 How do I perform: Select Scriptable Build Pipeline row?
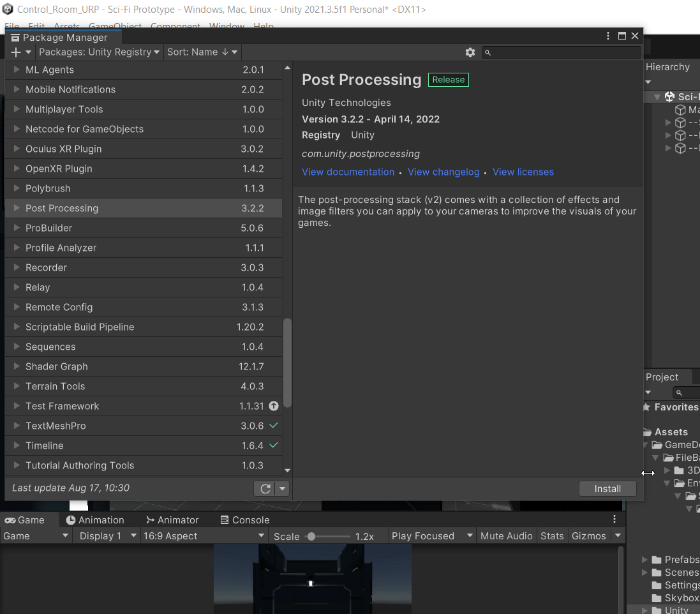[144, 327]
